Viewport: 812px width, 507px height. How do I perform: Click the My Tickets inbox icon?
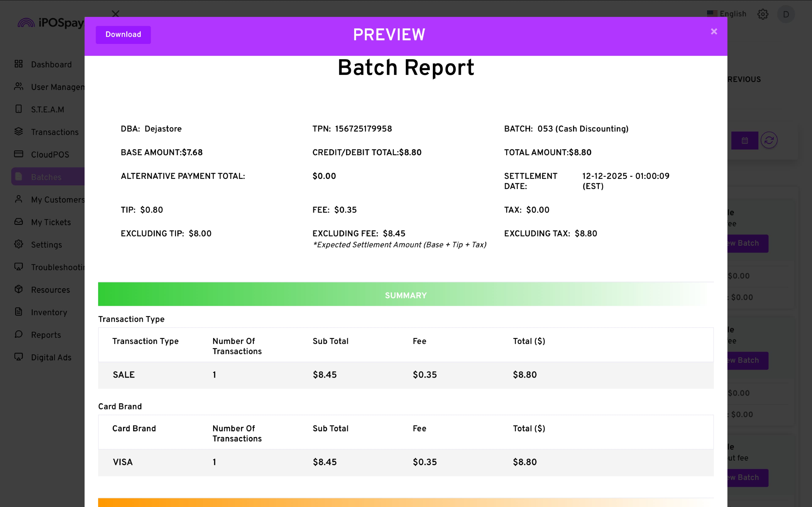pos(19,222)
